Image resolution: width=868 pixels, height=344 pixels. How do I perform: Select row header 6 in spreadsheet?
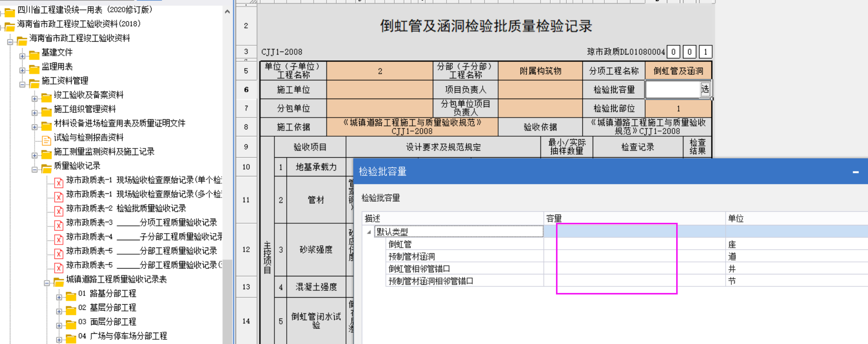point(246,89)
